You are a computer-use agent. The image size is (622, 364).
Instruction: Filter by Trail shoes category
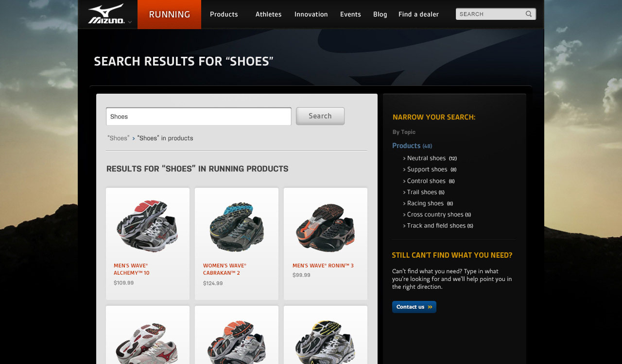coord(422,192)
